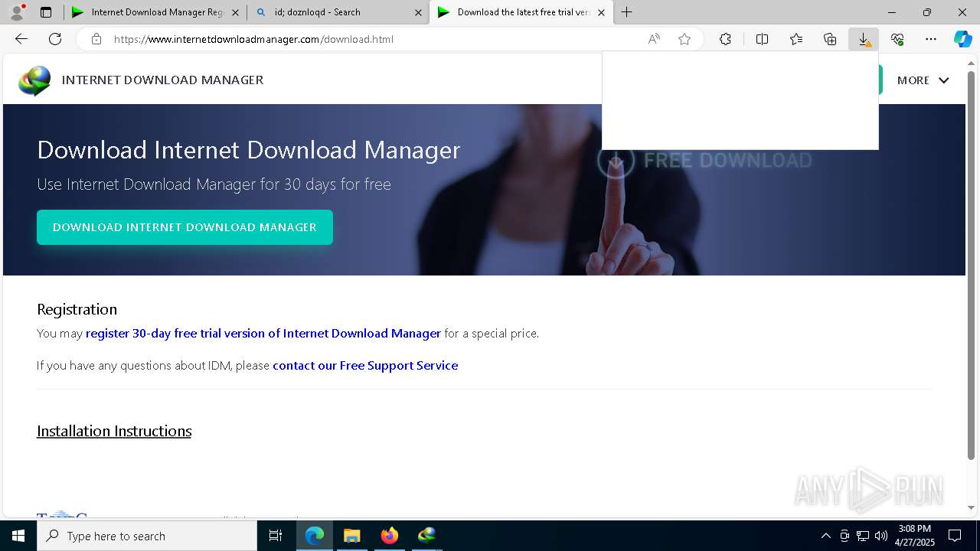Screen dimensions: 980x551
Task: Launch the Copilot sidebar icon
Action: click(963, 39)
